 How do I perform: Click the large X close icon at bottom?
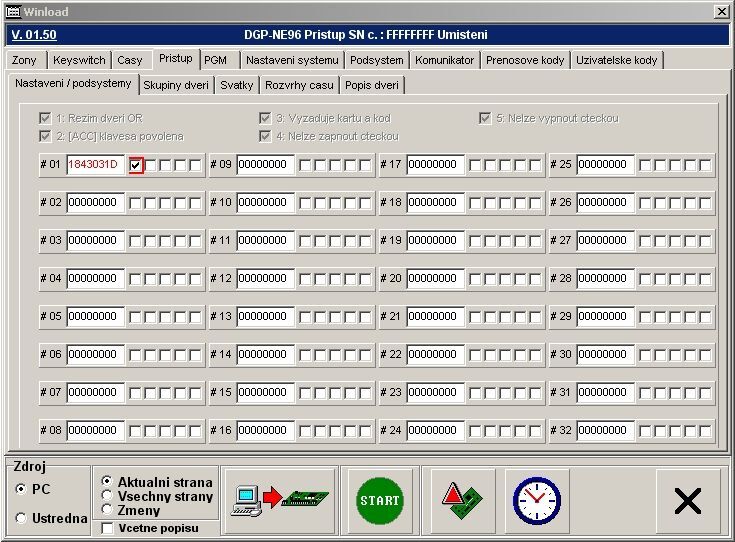tap(687, 501)
